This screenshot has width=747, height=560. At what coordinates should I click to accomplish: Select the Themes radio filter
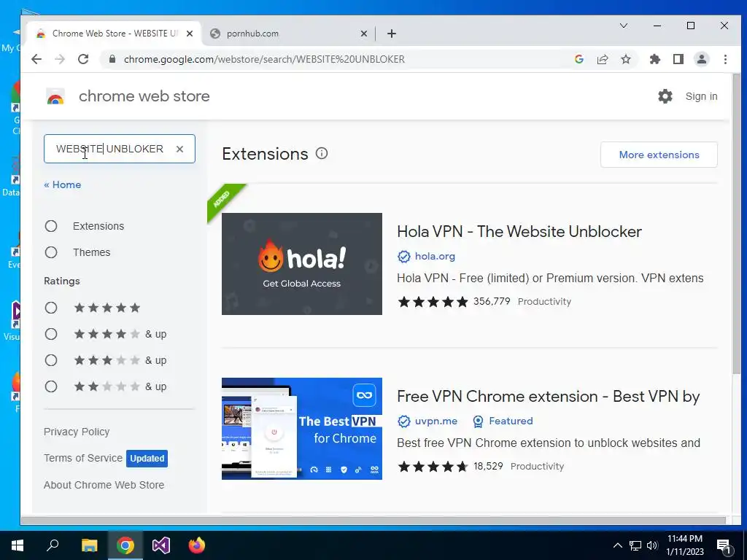(x=51, y=252)
